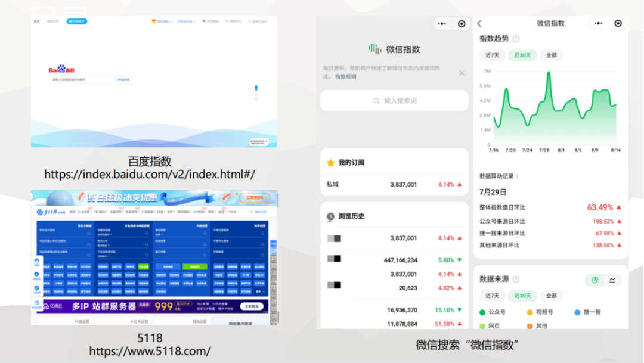Expand 升级专业版 dropdown in Baidu Index

pyautogui.click(x=187, y=21)
